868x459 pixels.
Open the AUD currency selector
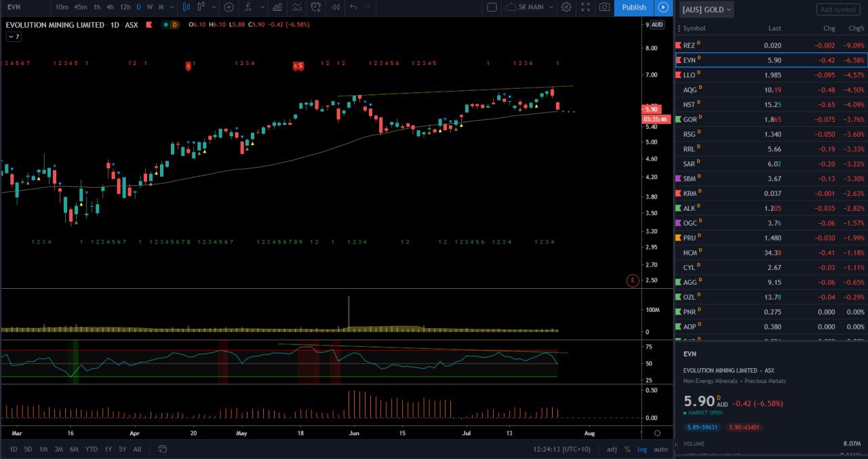[657, 24]
